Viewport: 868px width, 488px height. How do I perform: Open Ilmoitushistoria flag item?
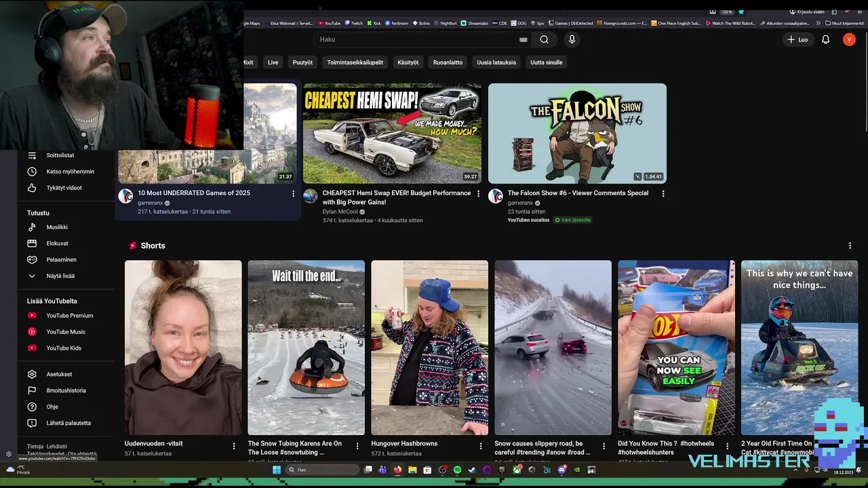click(66, 390)
